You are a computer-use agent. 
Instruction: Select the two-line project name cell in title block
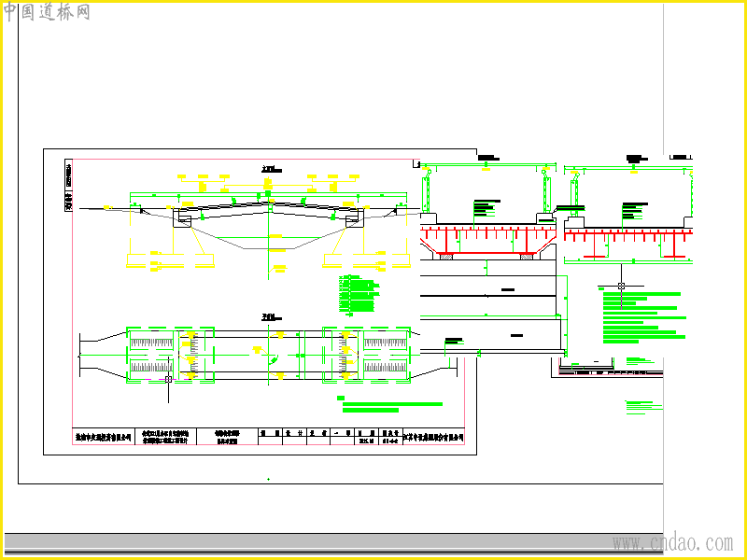165,437
